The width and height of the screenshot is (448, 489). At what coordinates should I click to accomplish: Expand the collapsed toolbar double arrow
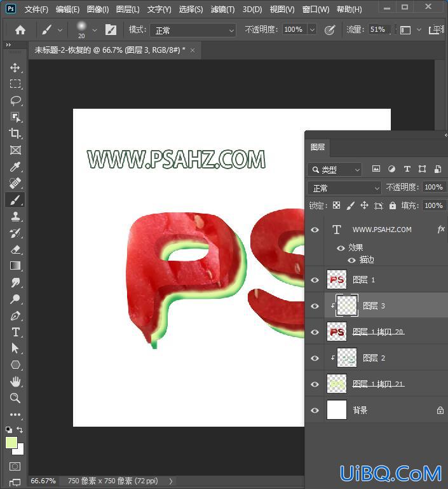point(8,45)
